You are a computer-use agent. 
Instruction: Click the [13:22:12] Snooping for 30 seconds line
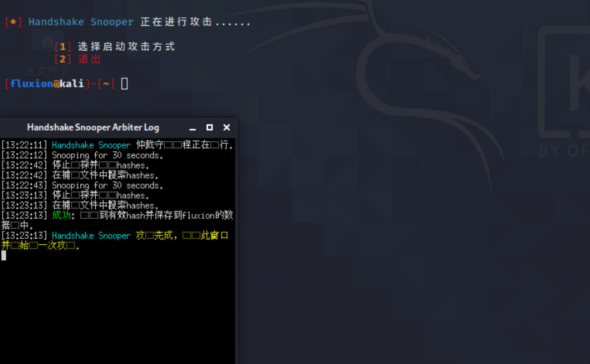(x=82, y=155)
